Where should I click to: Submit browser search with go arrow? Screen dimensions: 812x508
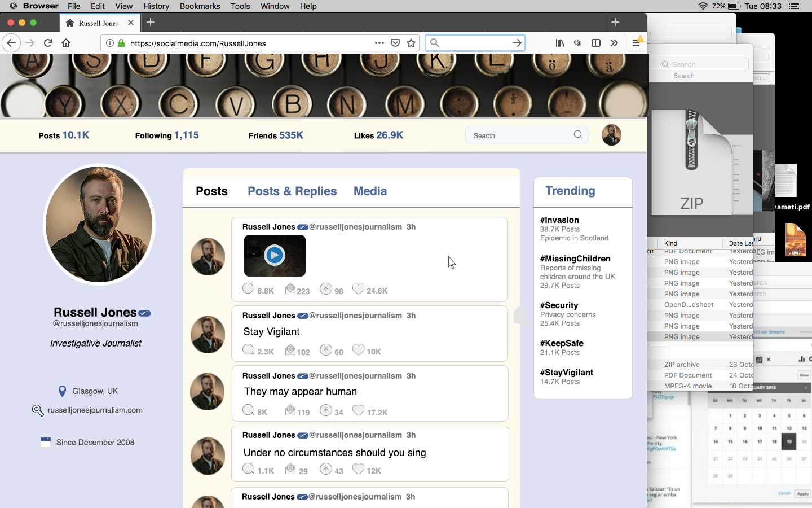point(517,43)
